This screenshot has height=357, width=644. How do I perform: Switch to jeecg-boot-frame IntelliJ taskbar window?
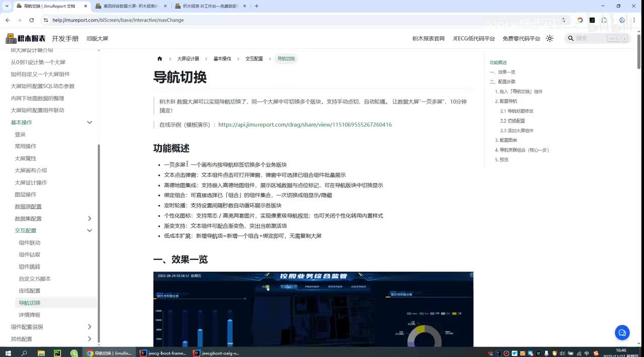point(163,353)
